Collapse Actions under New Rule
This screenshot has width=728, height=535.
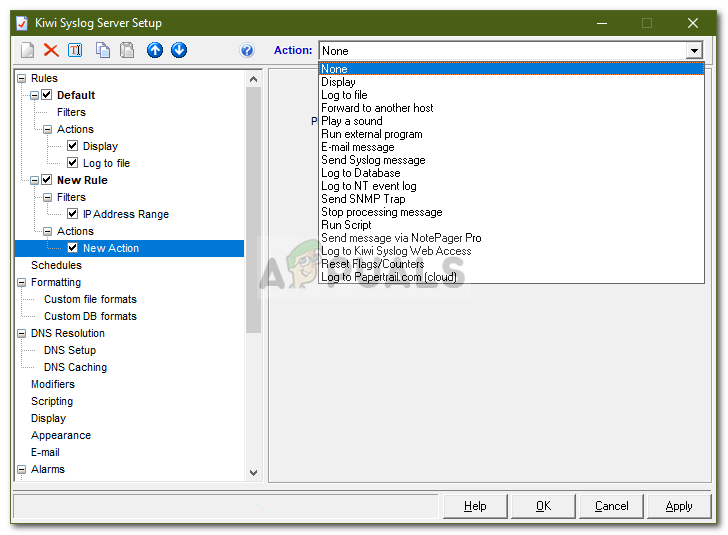(47, 231)
